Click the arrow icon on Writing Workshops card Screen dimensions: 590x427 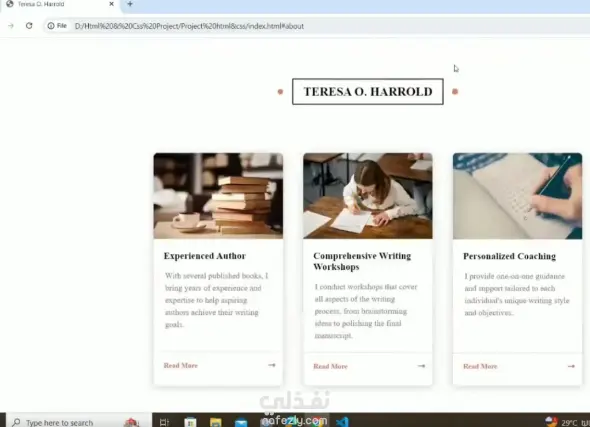421,366
